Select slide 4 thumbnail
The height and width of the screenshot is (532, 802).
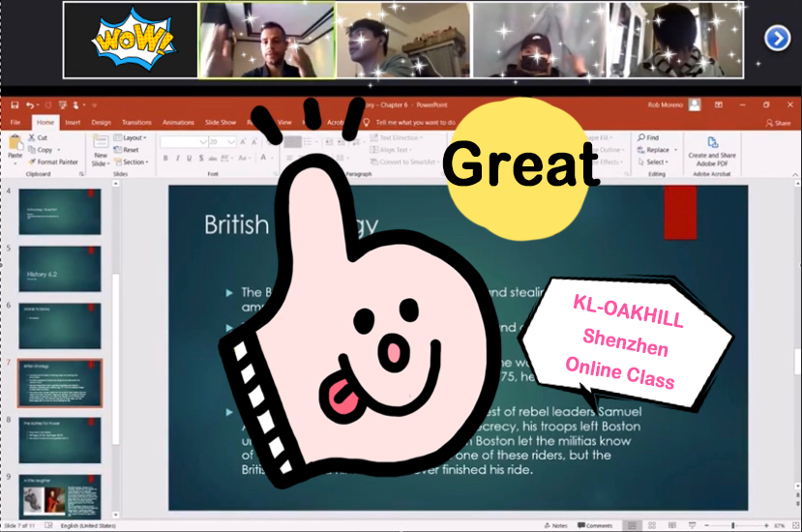coord(60,211)
